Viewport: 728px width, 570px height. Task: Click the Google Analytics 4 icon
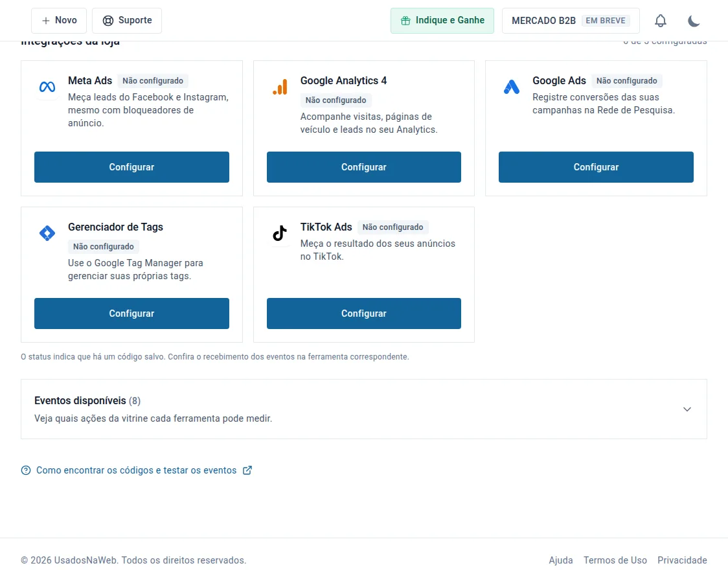click(x=280, y=87)
